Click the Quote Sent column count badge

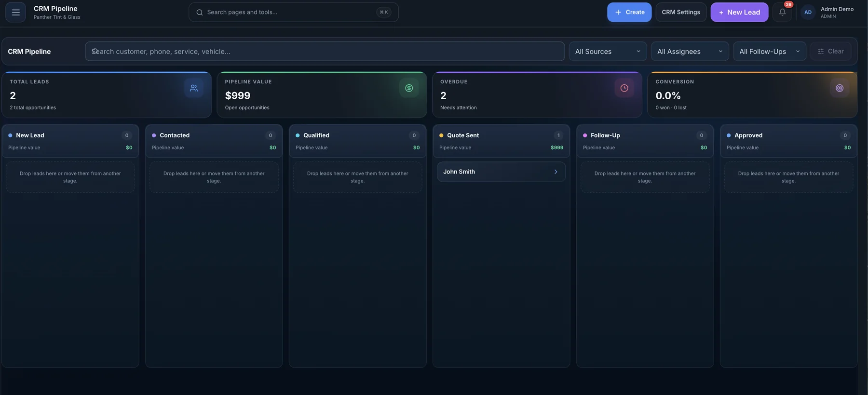point(558,135)
